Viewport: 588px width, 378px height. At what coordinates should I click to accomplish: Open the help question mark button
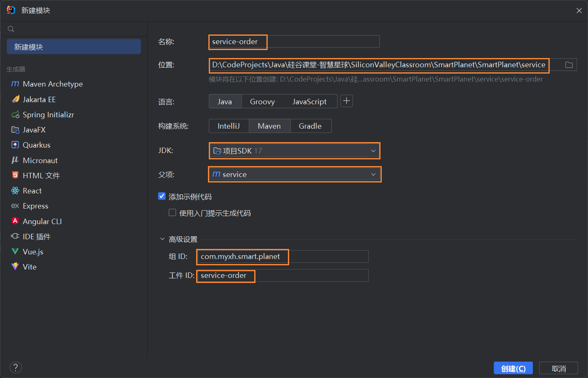pos(16,367)
